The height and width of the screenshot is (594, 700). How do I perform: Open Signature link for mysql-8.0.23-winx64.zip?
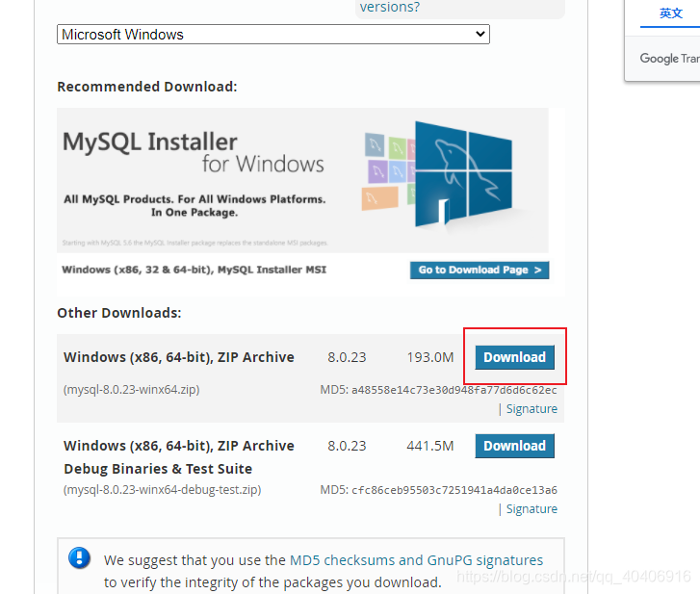tap(531, 409)
